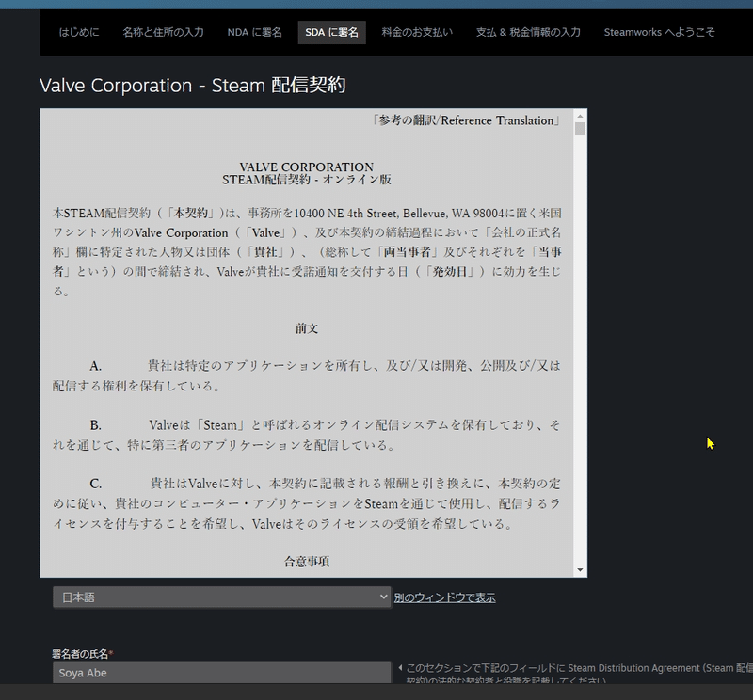
Task: Click the language dropdown chevron arrow
Action: coord(380,596)
